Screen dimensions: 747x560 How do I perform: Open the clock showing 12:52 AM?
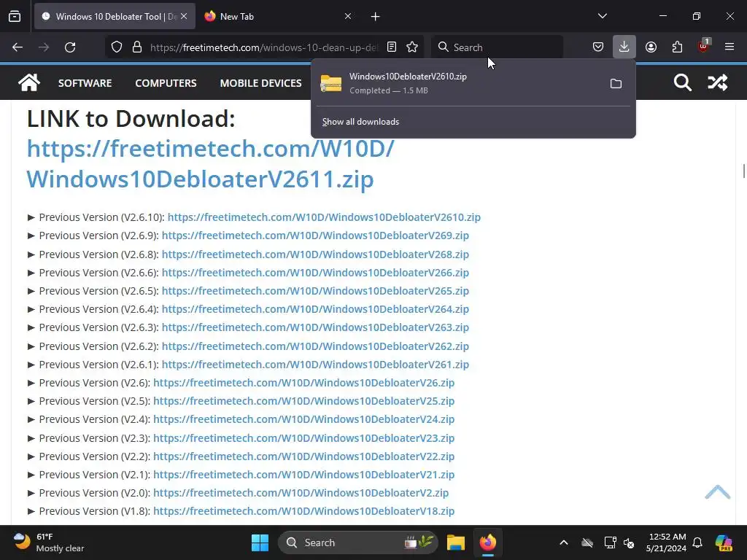(x=666, y=542)
